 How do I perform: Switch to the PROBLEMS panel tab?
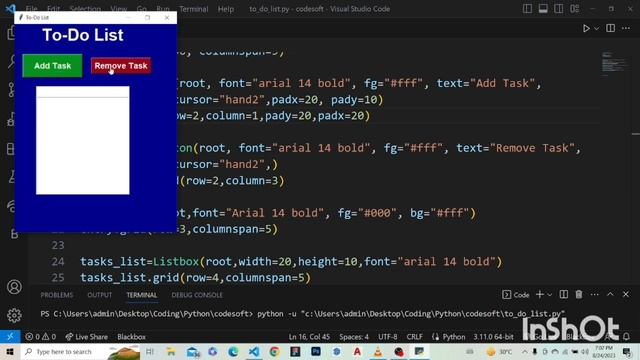(57, 295)
